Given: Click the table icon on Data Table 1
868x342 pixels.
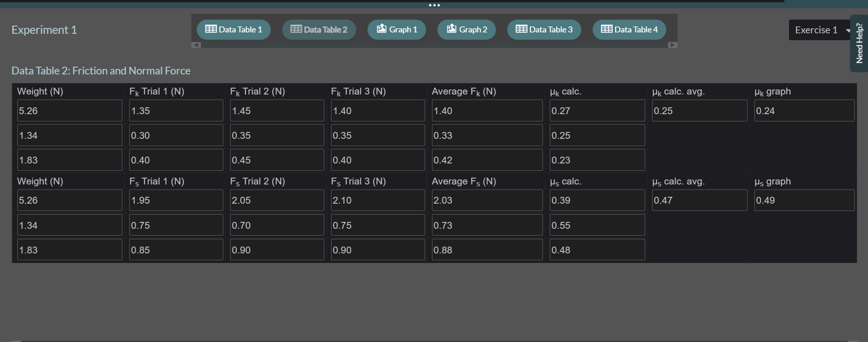Looking at the screenshot, I should click(x=211, y=29).
